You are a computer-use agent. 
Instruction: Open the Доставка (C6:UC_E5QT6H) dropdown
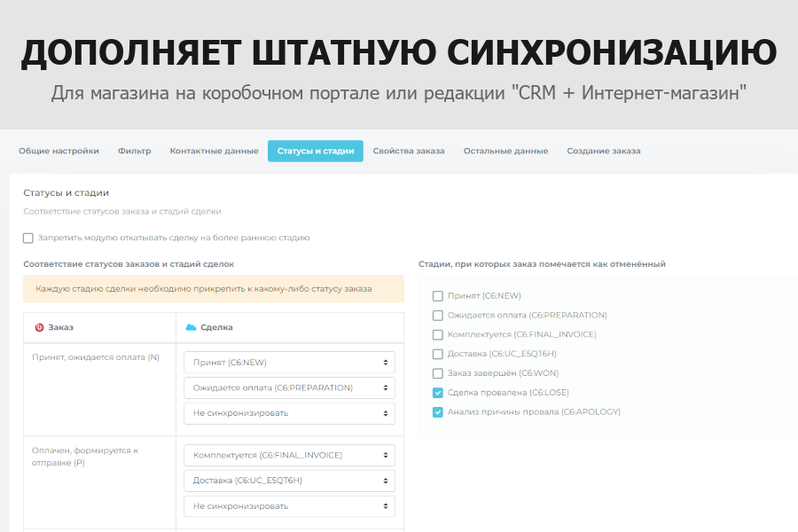click(288, 480)
